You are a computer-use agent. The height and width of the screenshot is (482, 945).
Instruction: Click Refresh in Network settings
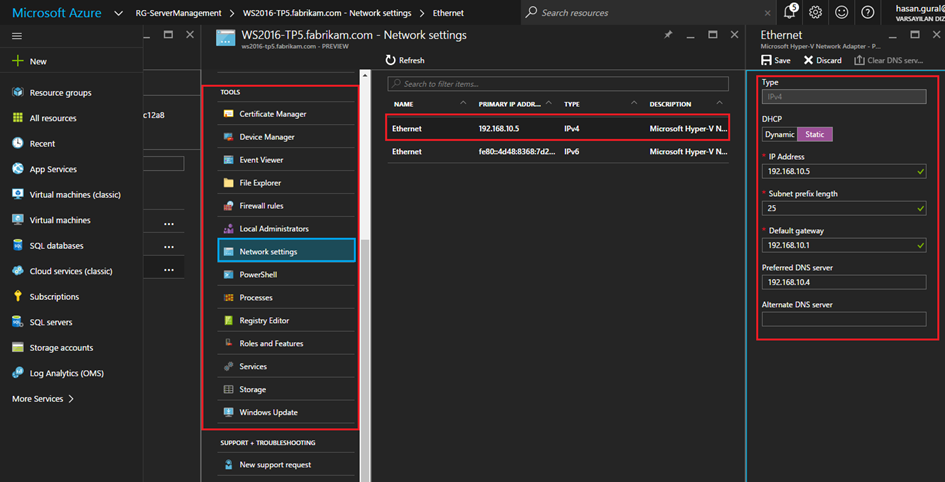[405, 60]
